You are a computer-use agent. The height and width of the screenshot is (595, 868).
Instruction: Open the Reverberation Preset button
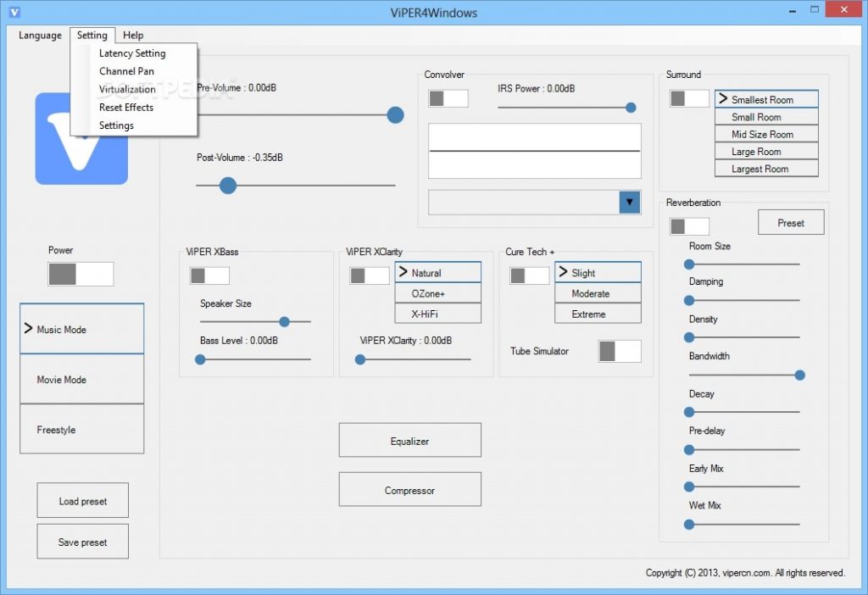pos(791,223)
